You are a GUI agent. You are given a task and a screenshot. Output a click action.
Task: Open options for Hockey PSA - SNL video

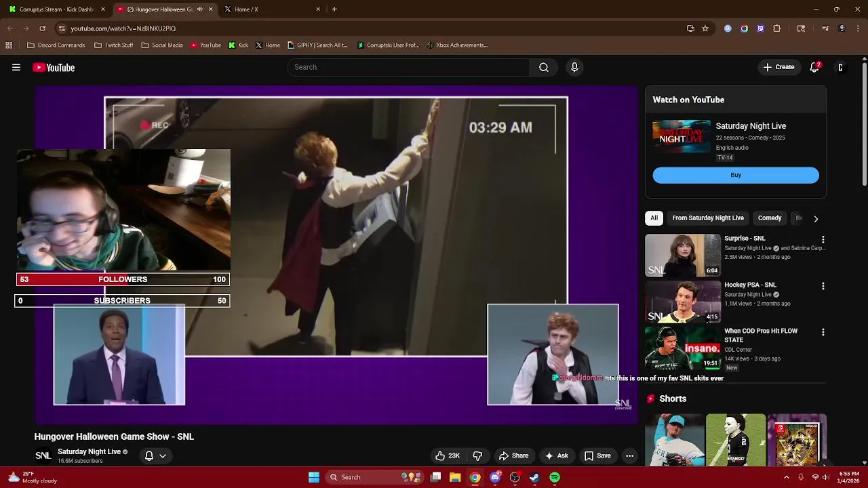click(x=823, y=286)
